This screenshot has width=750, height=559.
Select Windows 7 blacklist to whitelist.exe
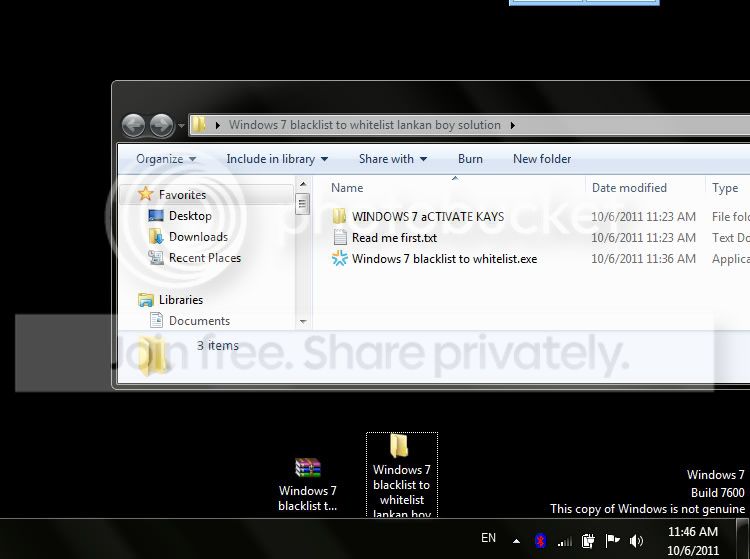click(x=444, y=259)
